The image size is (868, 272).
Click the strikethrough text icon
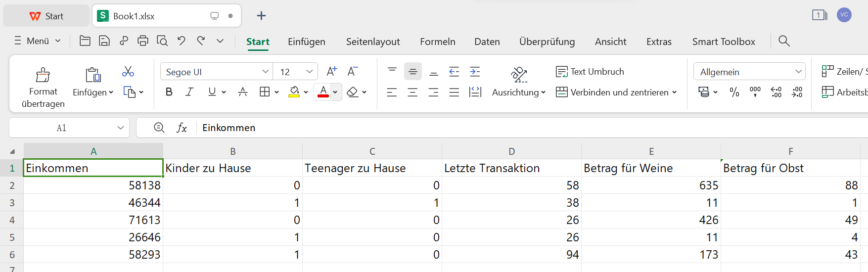point(242,92)
